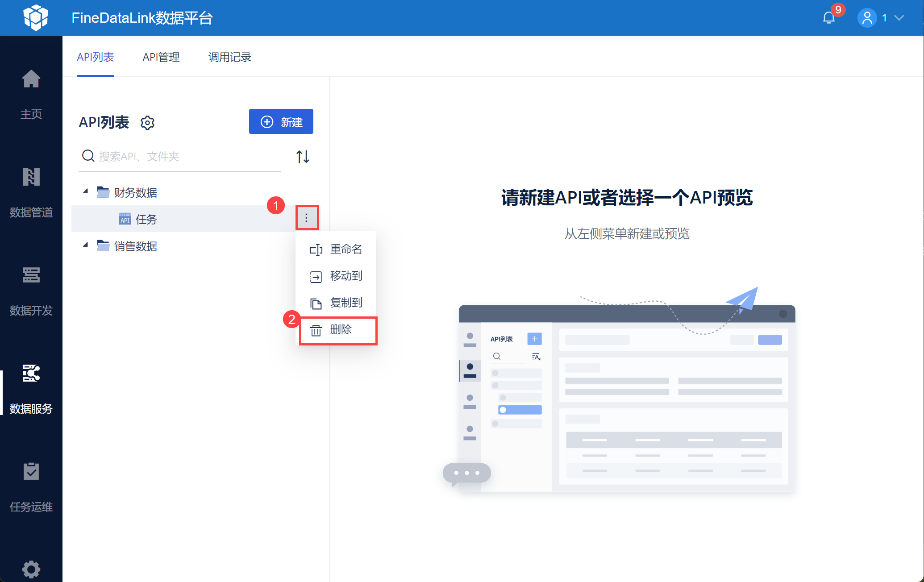Choose 复制到 from the context menu

tap(336, 303)
